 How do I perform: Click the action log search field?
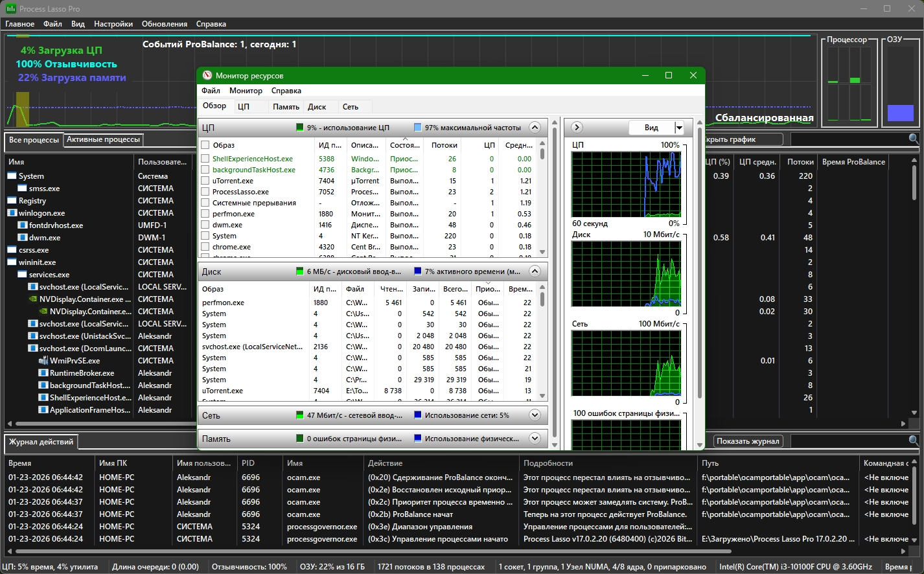(849, 441)
